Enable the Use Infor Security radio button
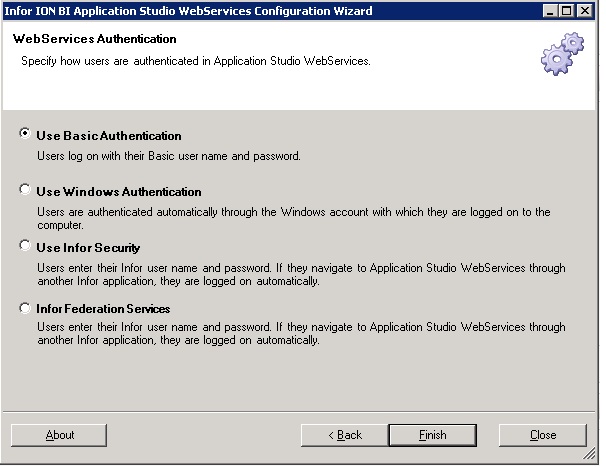The height and width of the screenshot is (467, 606). (25, 246)
